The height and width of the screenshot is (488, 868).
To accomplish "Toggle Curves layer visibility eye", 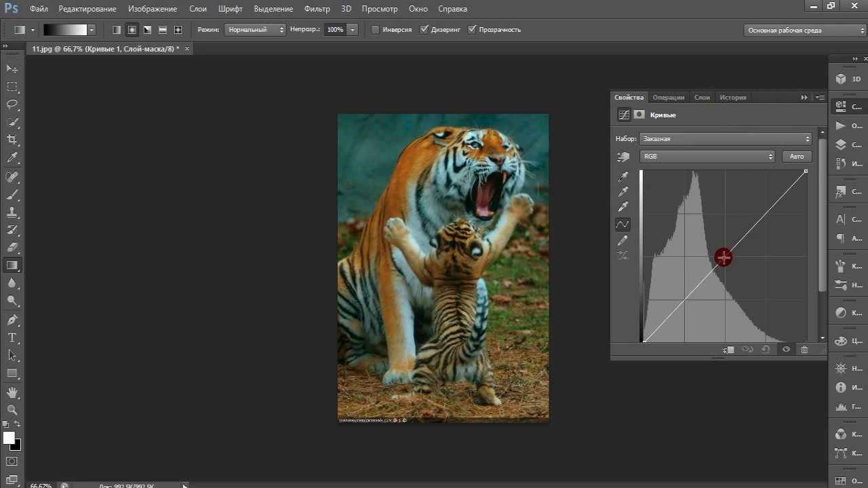I will point(786,350).
